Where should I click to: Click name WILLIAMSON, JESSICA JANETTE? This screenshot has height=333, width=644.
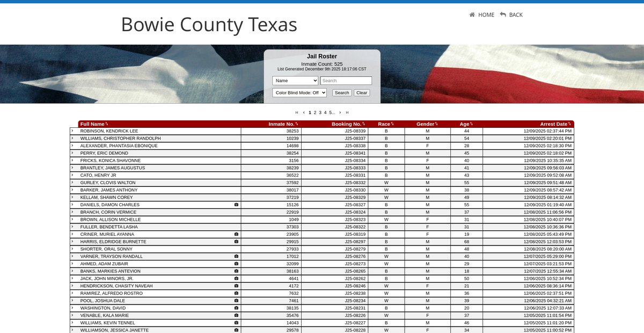[114, 330]
